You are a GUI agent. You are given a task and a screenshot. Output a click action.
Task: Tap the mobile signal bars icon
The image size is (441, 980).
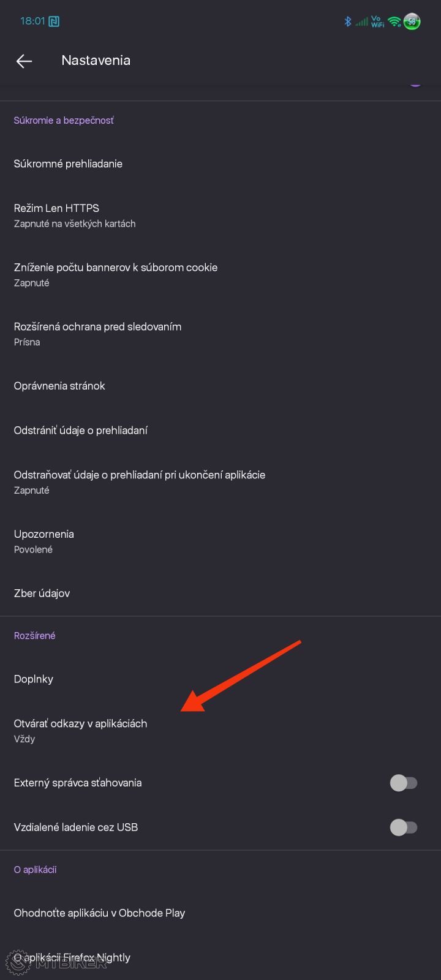[x=362, y=21]
